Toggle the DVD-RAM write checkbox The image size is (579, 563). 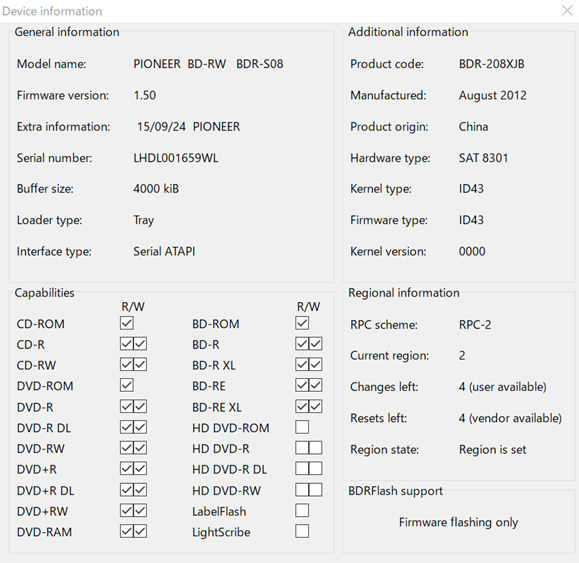[x=140, y=532]
